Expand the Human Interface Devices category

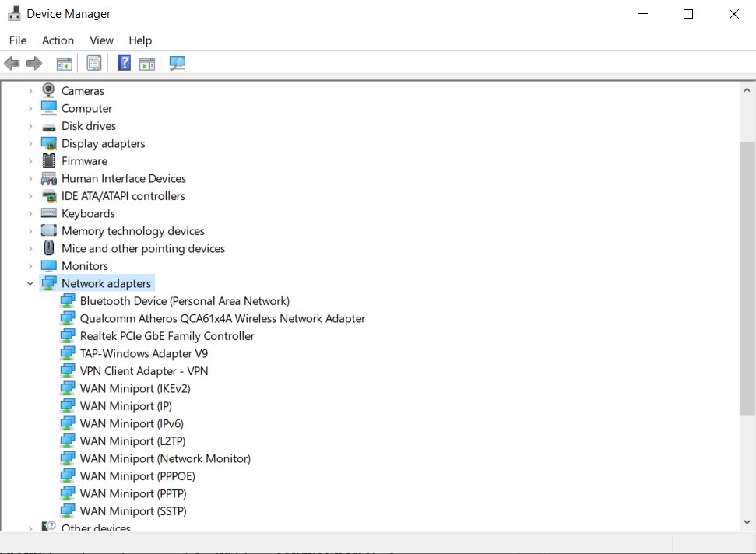(x=30, y=179)
